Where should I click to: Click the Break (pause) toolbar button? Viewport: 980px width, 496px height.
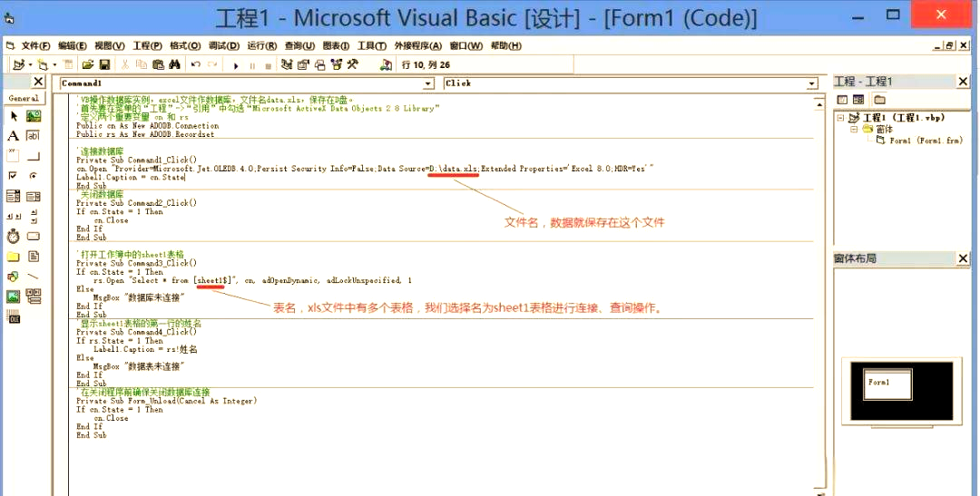(252, 65)
